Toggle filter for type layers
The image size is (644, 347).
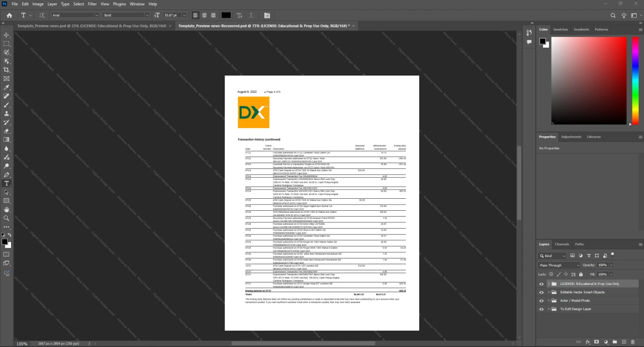589,256
